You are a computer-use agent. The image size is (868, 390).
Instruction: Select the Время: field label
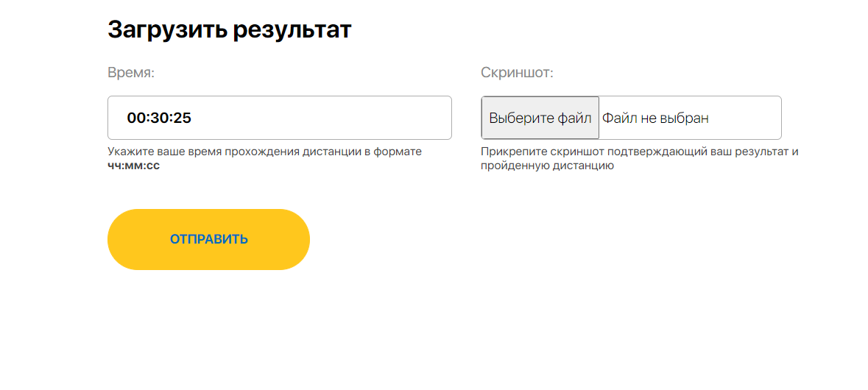pyautogui.click(x=131, y=73)
